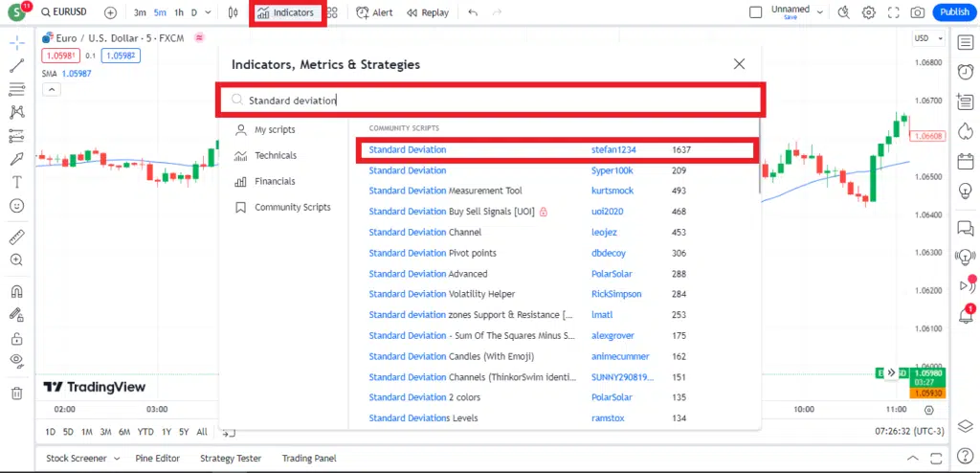Switch to the Pine Editor tab
980x473 pixels.
point(158,459)
